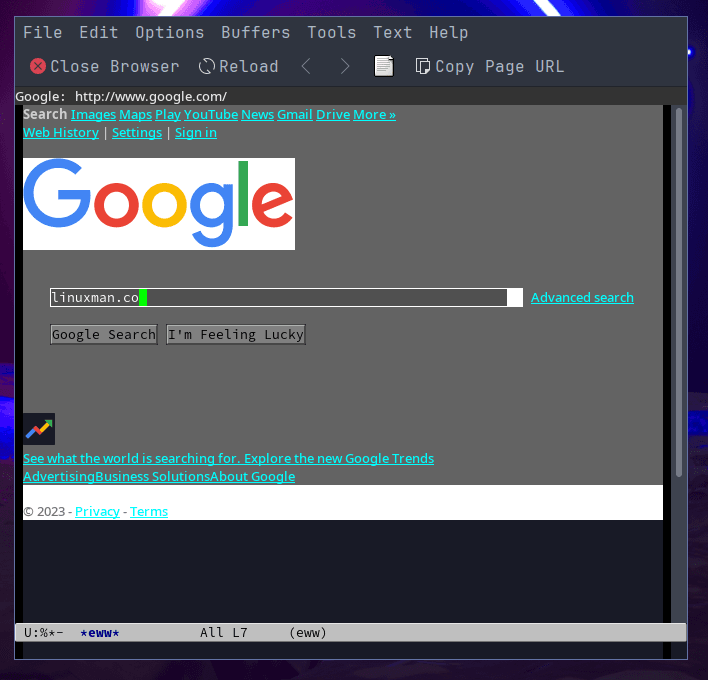Open the File menu
The height and width of the screenshot is (680, 708).
tap(42, 33)
